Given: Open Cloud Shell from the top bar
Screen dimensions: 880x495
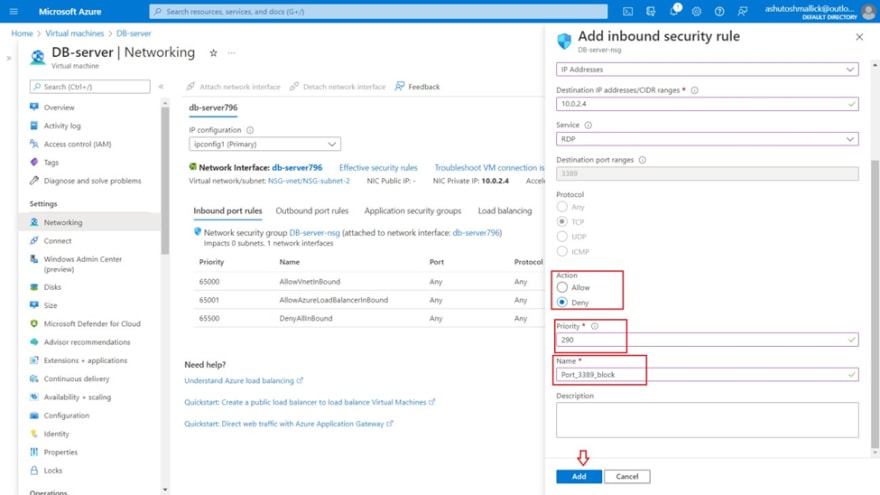Looking at the screenshot, I should click(628, 11).
